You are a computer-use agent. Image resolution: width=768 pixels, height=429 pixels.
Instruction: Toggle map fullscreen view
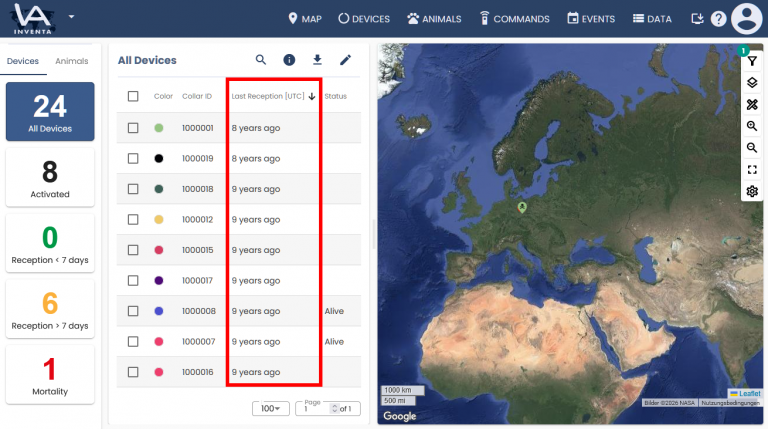click(752, 170)
